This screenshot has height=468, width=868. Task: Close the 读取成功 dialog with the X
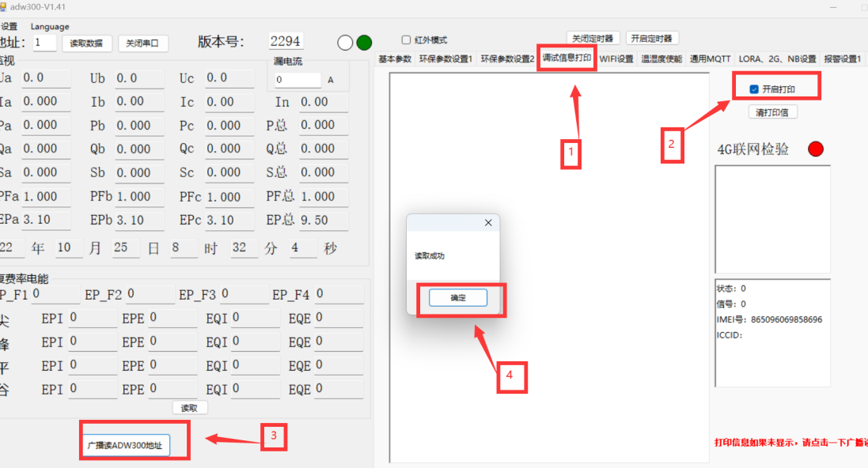(488, 223)
